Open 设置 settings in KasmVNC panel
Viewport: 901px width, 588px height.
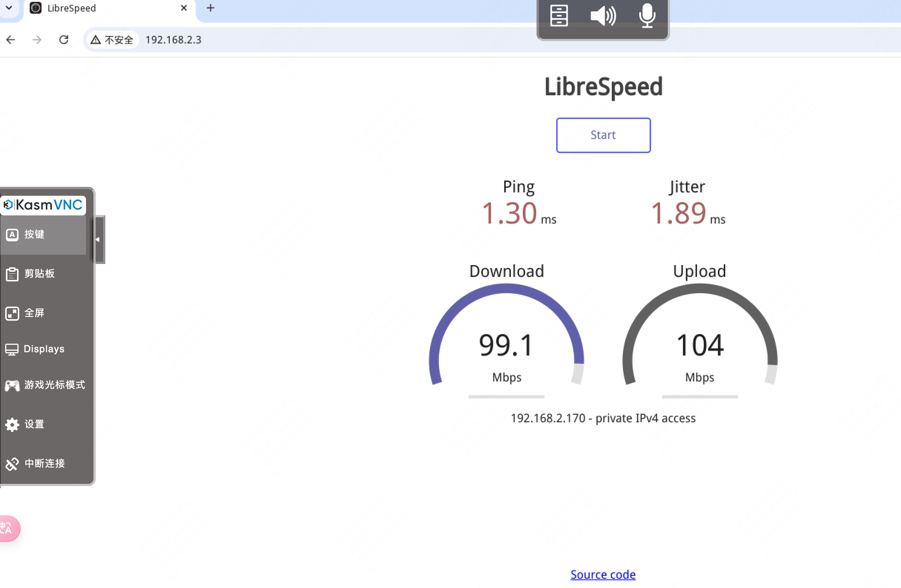(43, 425)
